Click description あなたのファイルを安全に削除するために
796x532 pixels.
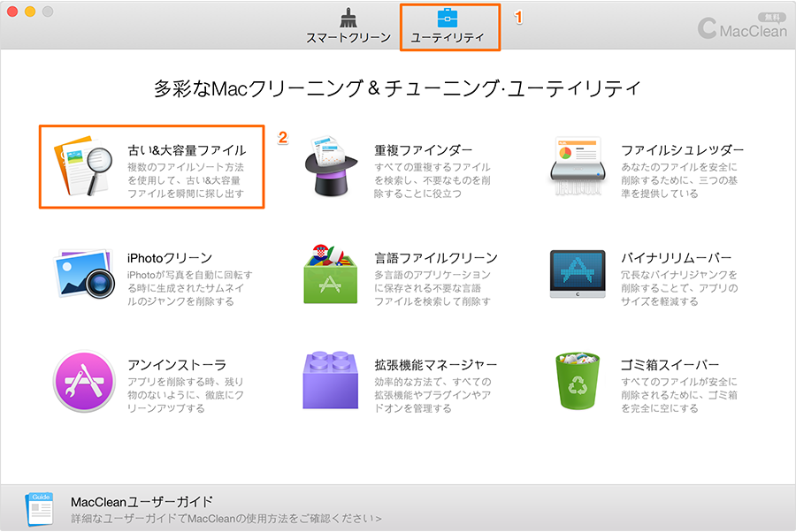(679, 180)
